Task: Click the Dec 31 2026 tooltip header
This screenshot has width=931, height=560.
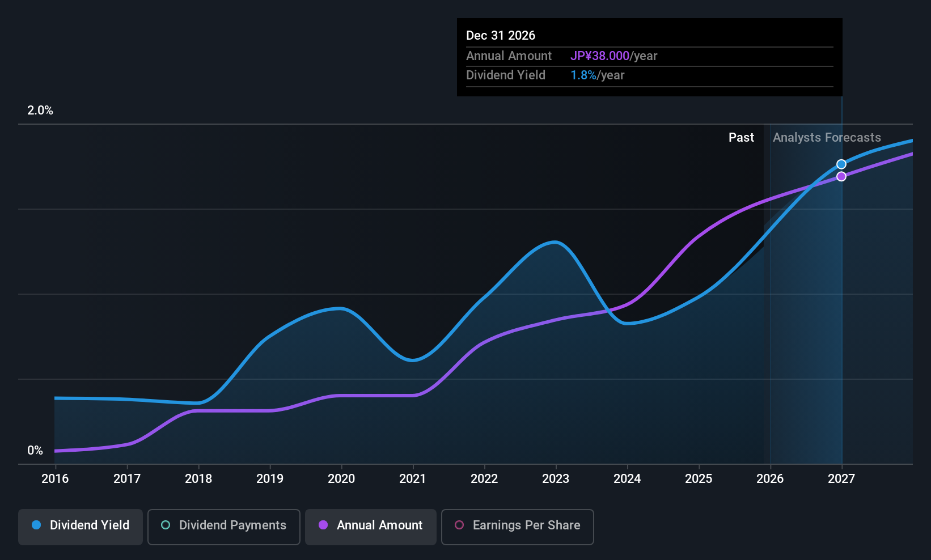Action: tap(501, 36)
